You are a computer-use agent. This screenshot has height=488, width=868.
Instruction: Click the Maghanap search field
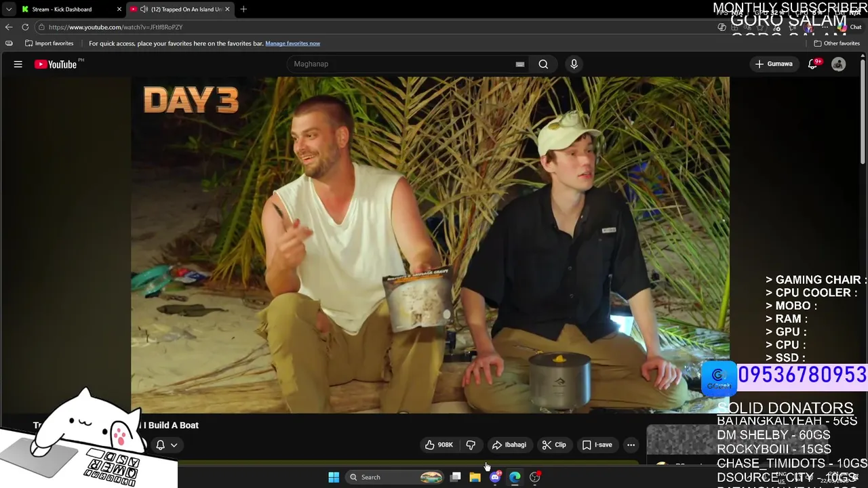(x=403, y=64)
